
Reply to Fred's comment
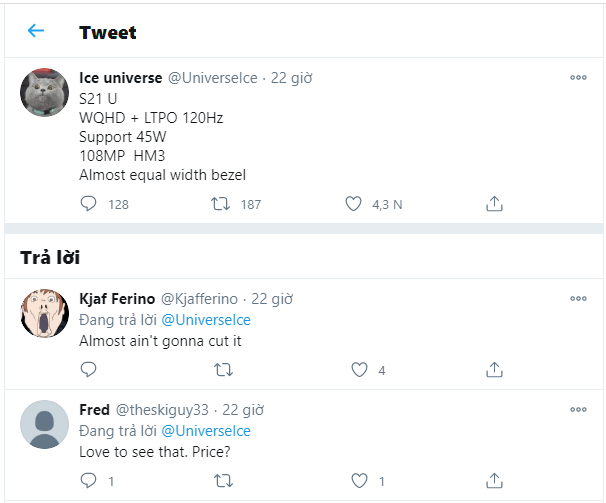pos(88,481)
